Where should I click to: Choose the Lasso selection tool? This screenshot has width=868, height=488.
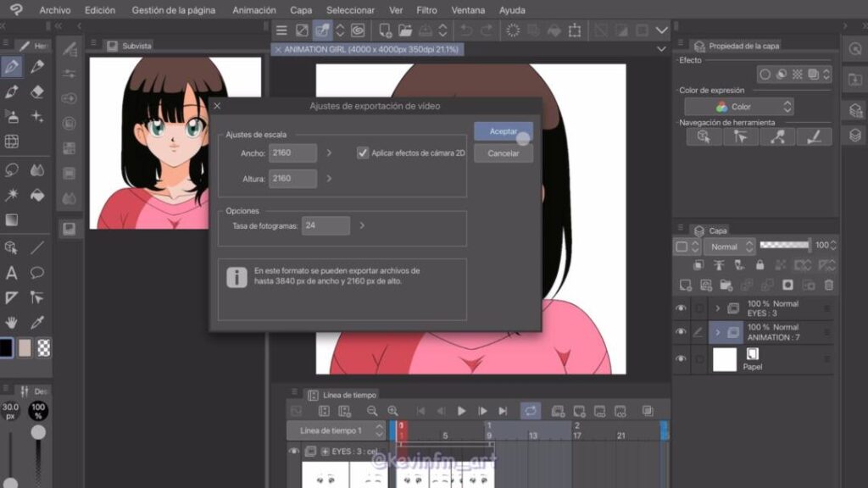tap(12, 169)
